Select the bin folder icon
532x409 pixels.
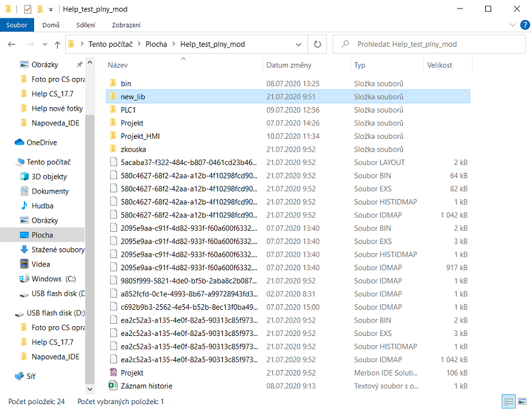(x=113, y=83)
